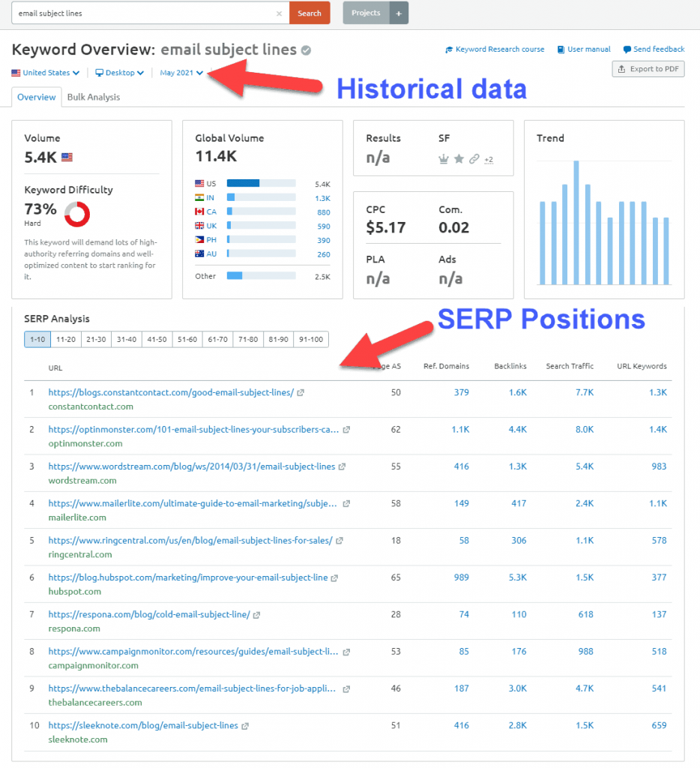Open external link icon for mailerlite.com URL
Image resolution: width=700 pixels, height=768 pixels.
[346, 503]
